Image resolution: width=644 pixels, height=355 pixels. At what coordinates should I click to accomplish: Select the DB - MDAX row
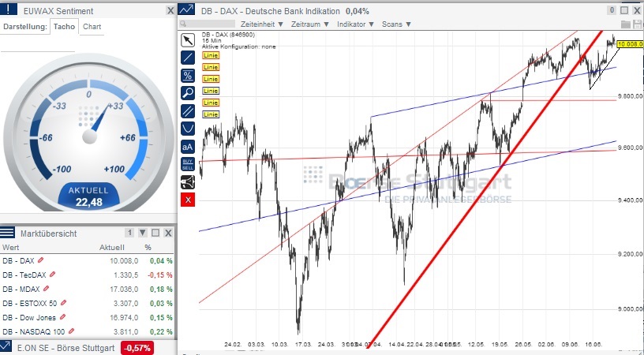[x=87, y=289]
